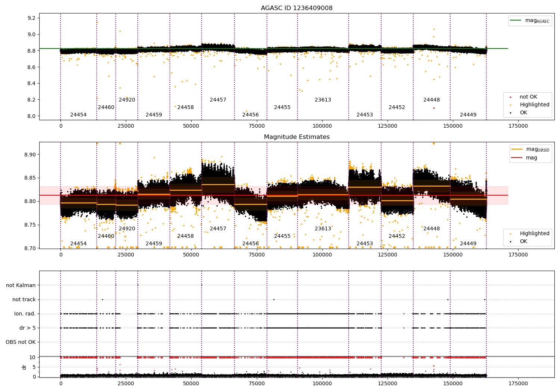Click obsid label 24453 in the top panel
Image resolution: width=560 pixels, height=392 pixels.
[x=365, y=115]
